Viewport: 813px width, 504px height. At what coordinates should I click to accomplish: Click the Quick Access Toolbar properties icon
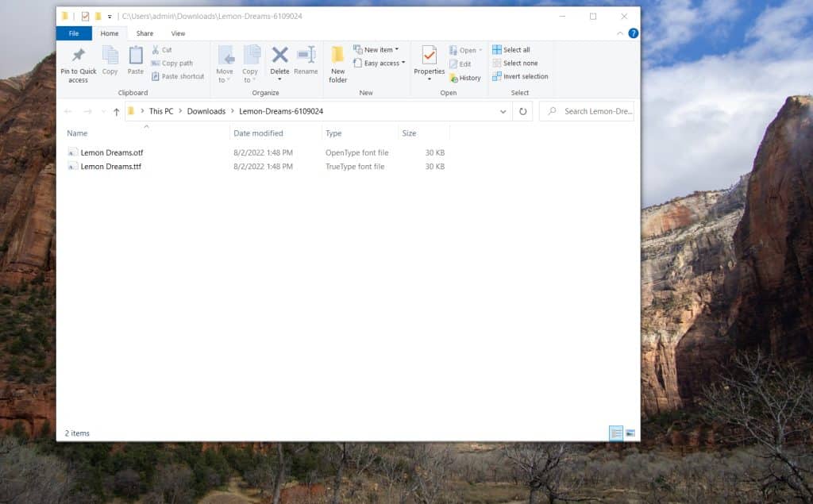click(85, 17)
